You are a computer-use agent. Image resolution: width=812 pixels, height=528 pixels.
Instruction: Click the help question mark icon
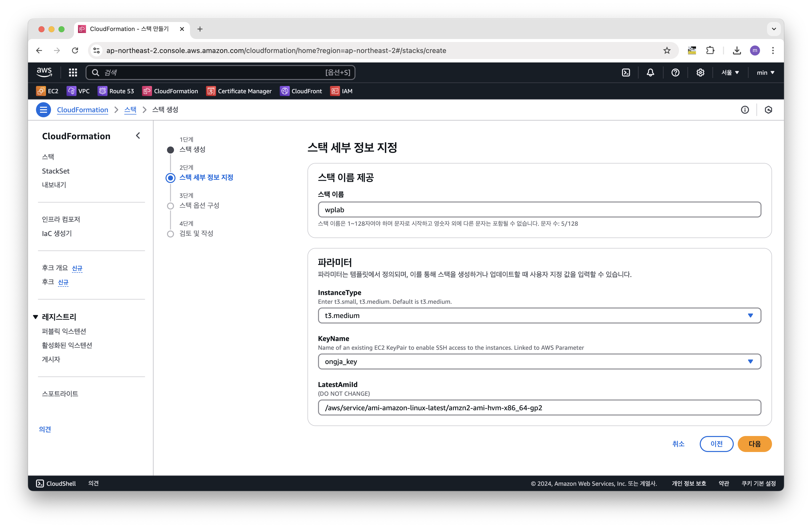tap(675, 72)
